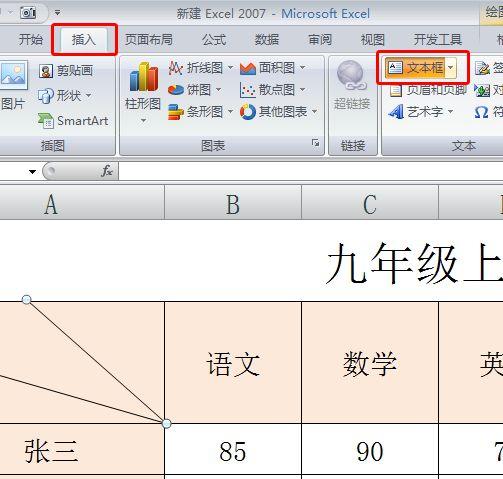This screenshot has height=479, width=503.
Task: Click the 其他图表 other charts icon
Action: (x=248, y=112)
